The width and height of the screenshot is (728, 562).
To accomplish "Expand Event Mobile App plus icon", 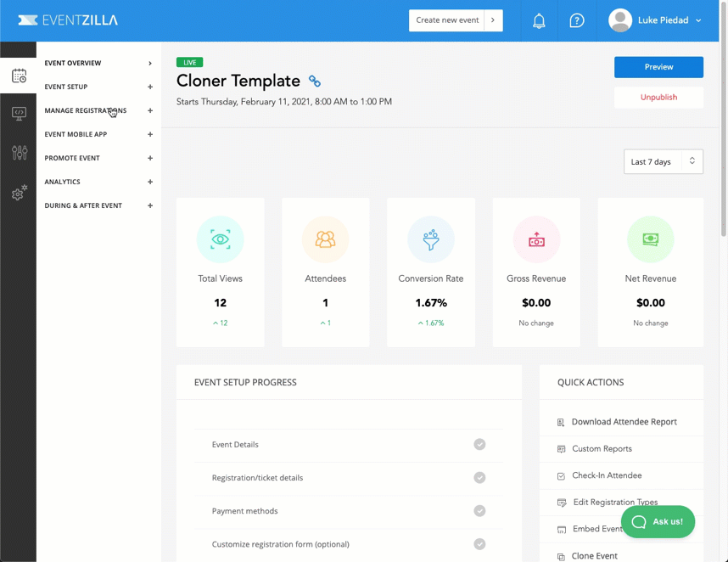I will coord(150,134).
